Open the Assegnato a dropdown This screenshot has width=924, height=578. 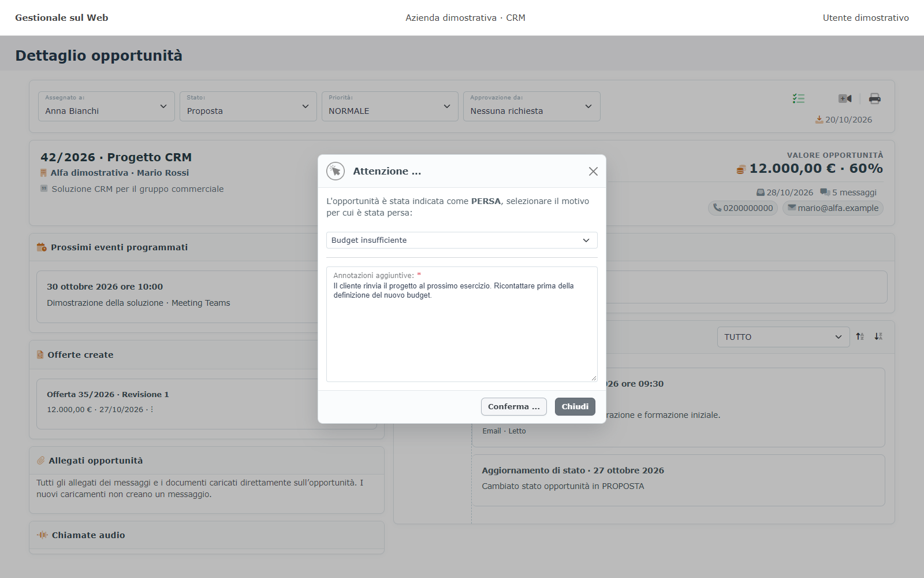106,106
